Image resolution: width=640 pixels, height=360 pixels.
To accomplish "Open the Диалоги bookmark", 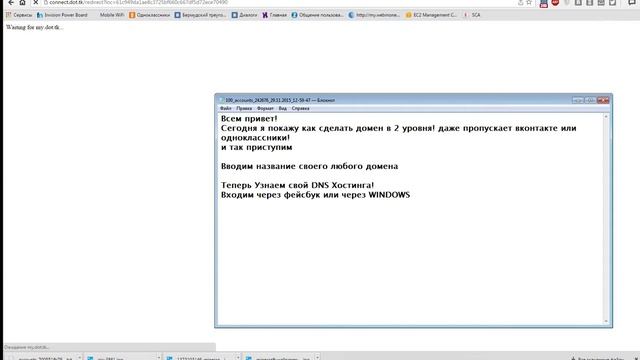I will click(244, 15).
